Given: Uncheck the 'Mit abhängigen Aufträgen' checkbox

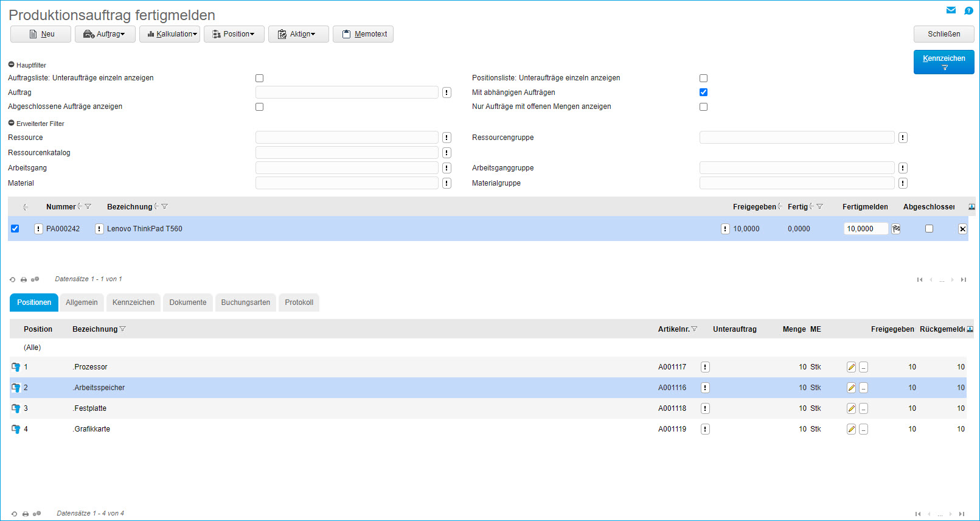Looking at the screenshot, I should pos(703,93).
